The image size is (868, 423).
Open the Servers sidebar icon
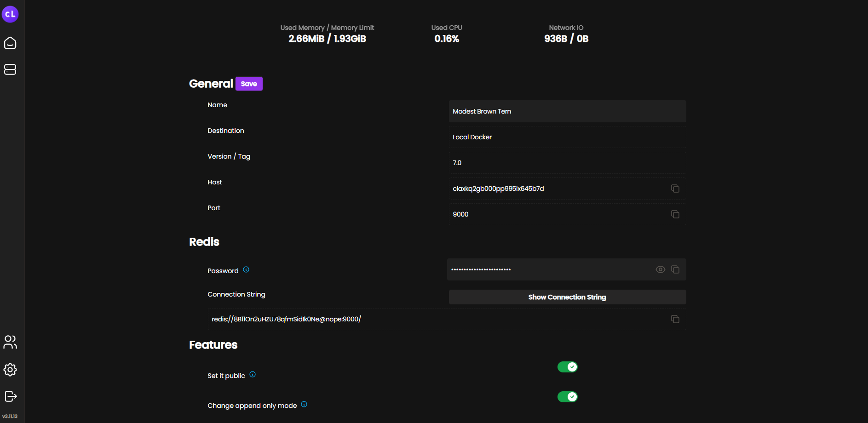point(10,69)
